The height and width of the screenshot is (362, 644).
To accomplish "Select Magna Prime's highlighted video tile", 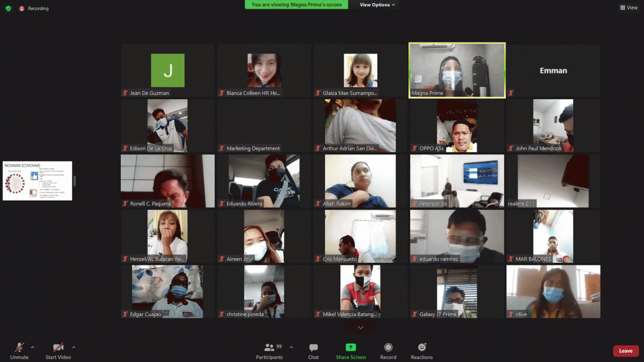I will pos(457,70).
